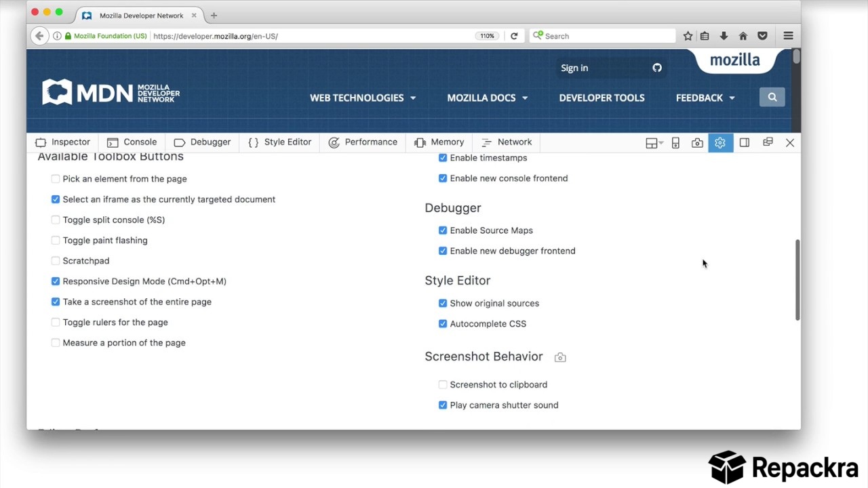Expand the Mozilla Docs dropdown menu
Viewport: 868px width, 488px height.
coord(488,98)
